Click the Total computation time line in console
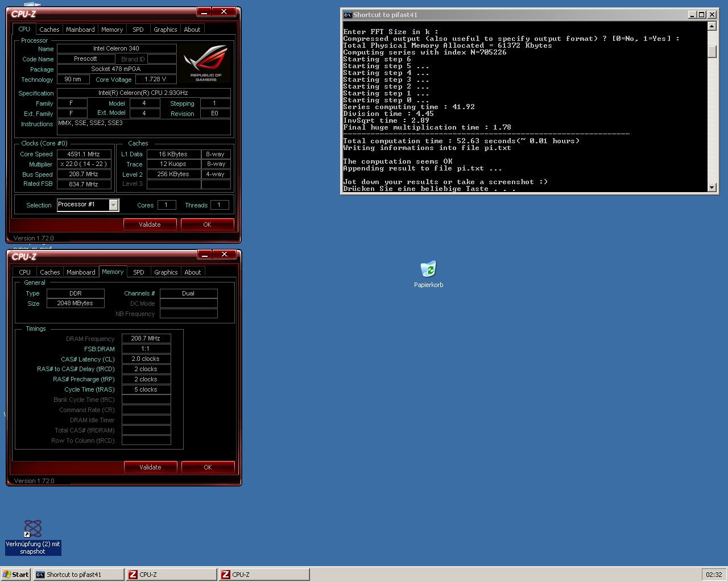 click(461, 141)
